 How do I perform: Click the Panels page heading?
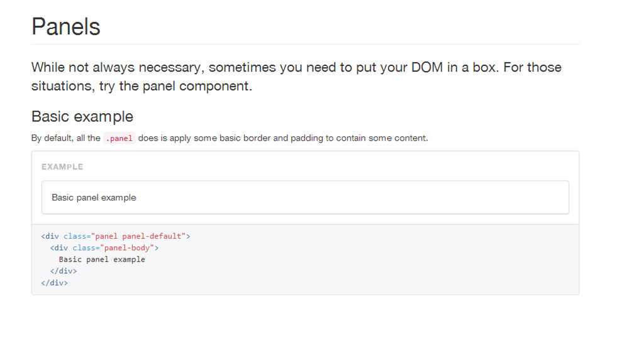point(65,26)
